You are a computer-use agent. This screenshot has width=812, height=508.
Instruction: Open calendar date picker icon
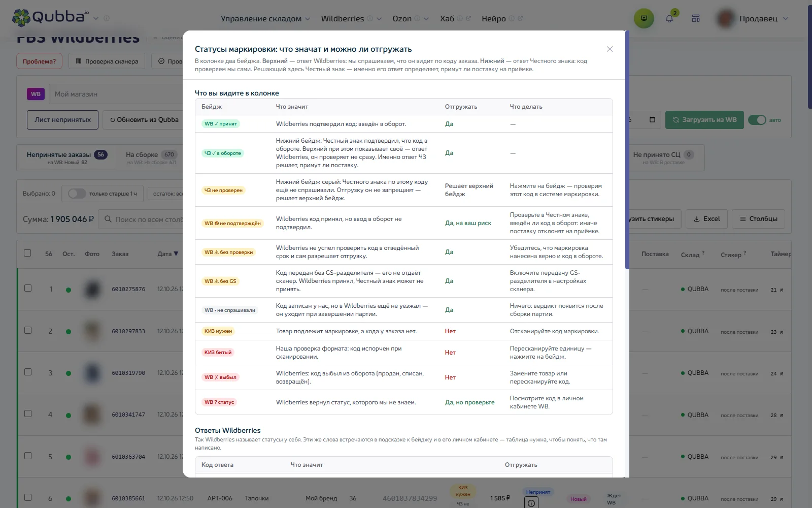[x=652, y=120]
